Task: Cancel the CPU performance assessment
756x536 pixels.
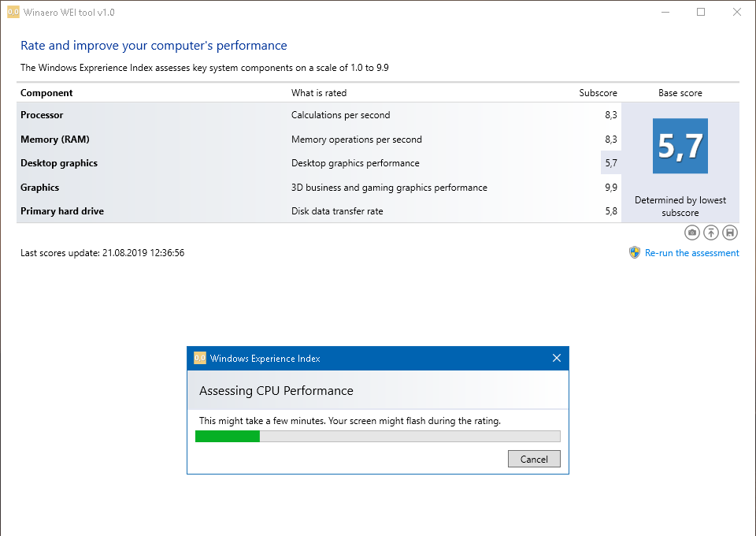Action: coord(534,459)
